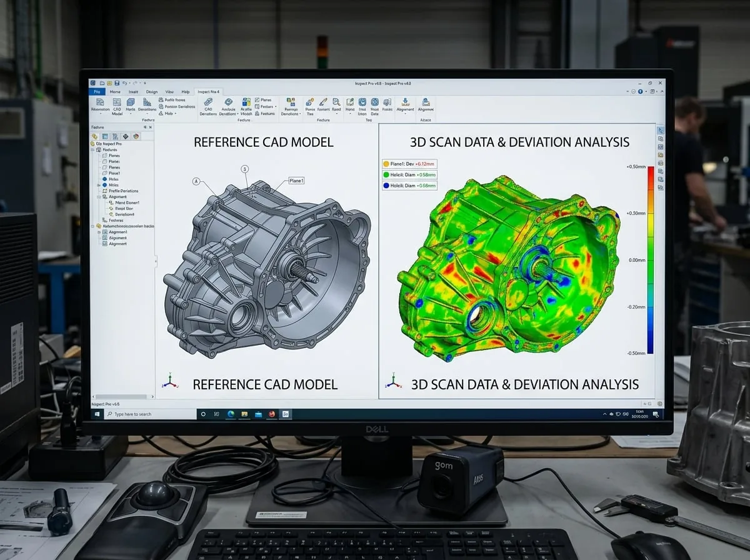Open Task View from the taskbar
Image resolution: width=750 pixels, height=560 pixels.
(216, 414)
